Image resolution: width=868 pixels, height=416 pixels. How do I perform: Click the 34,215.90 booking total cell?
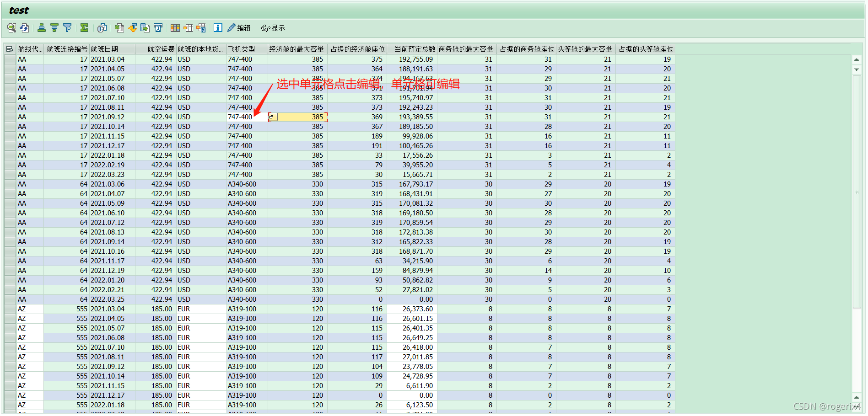412,261
